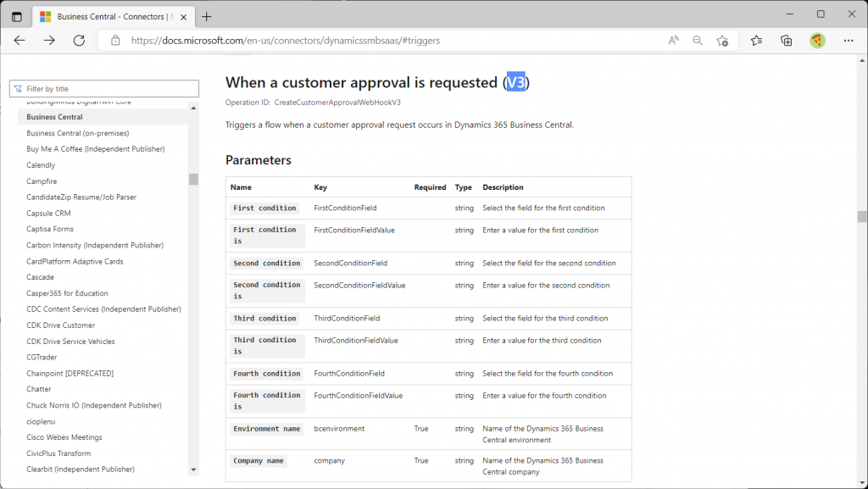Open a new tab with the plus button
The height and width of the screenshot is (489, 868).
tap(207, 17)
